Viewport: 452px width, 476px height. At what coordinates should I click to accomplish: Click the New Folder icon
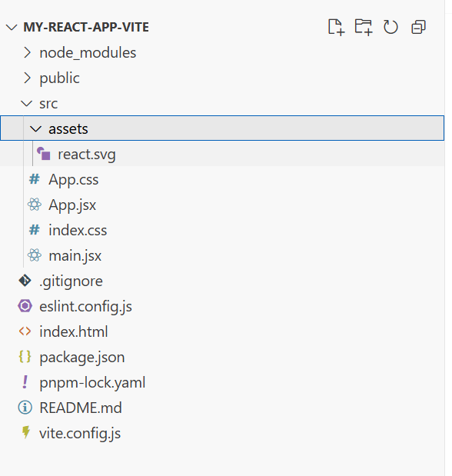click(x=364, y=27)
